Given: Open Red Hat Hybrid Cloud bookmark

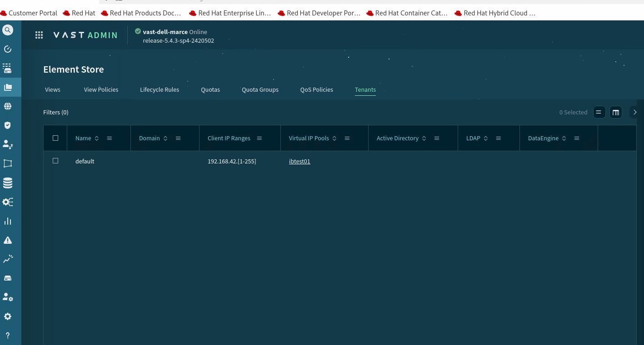Looking at the screenshot, I should point(495,13).
